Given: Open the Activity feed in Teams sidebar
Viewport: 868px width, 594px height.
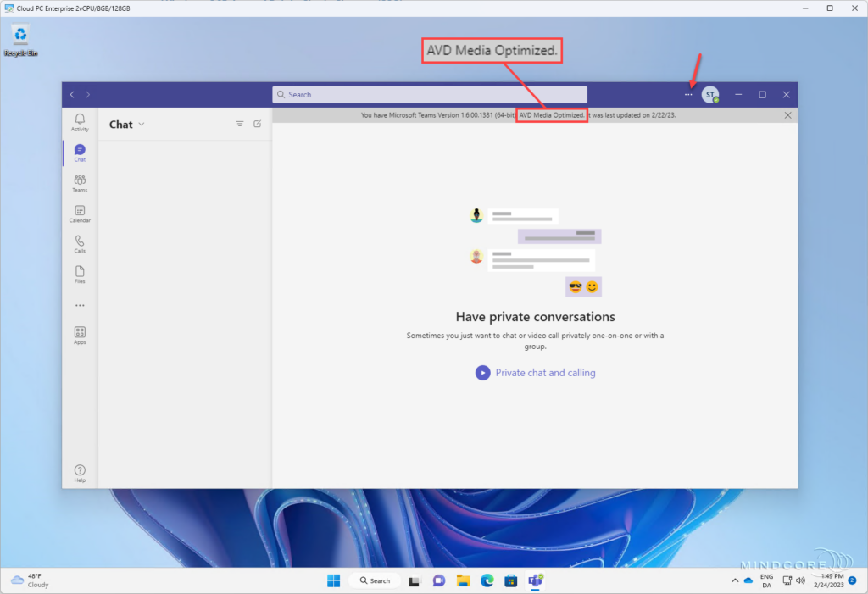Looking at the screenshot, I should click(80, 122).
